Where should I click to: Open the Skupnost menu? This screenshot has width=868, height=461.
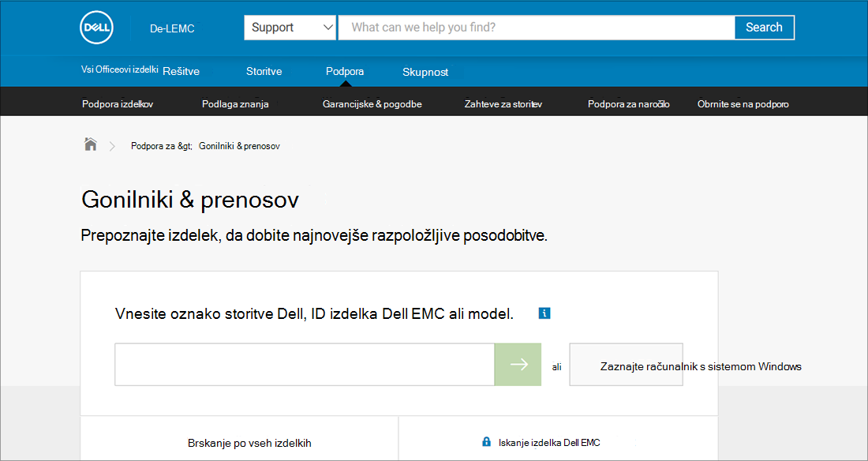[425, 72]
